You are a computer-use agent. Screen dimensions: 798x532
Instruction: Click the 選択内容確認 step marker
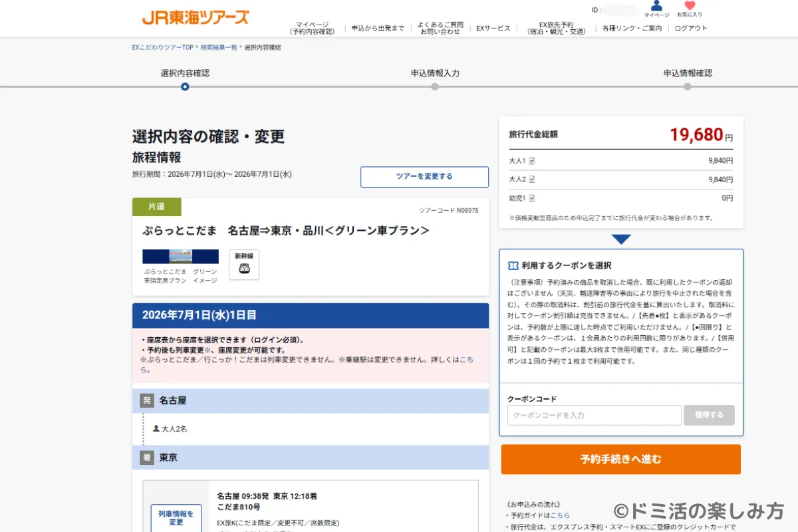[x=185, y=86]
